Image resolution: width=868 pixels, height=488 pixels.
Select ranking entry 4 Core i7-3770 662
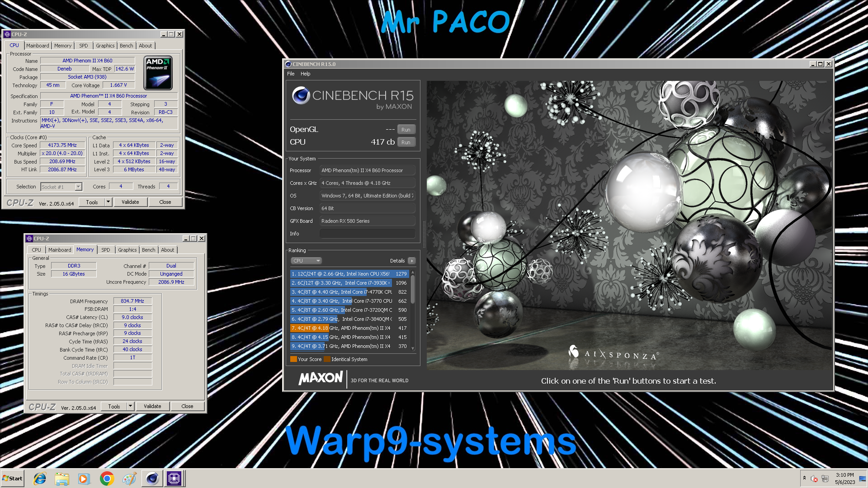[349, 301]
